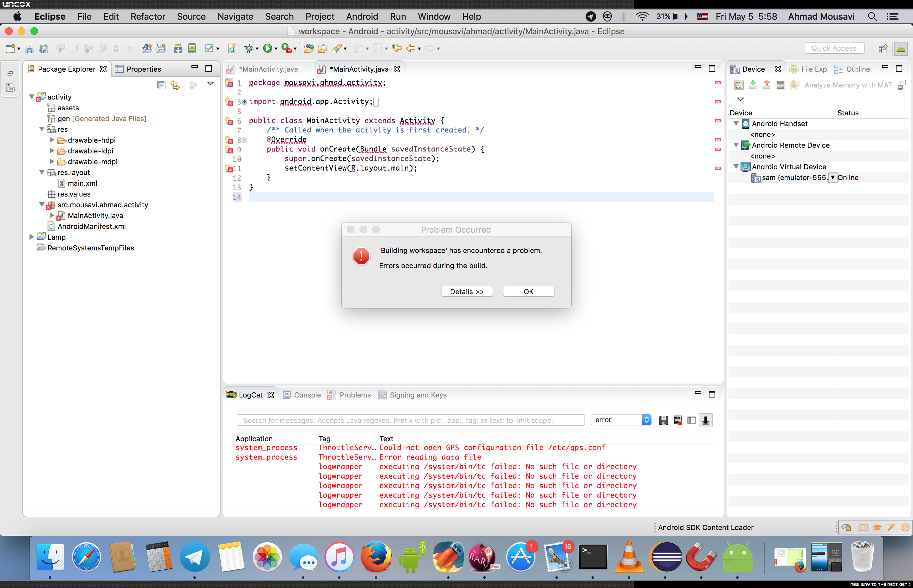Click the Telegram icon in the Dock

point(195,557)
